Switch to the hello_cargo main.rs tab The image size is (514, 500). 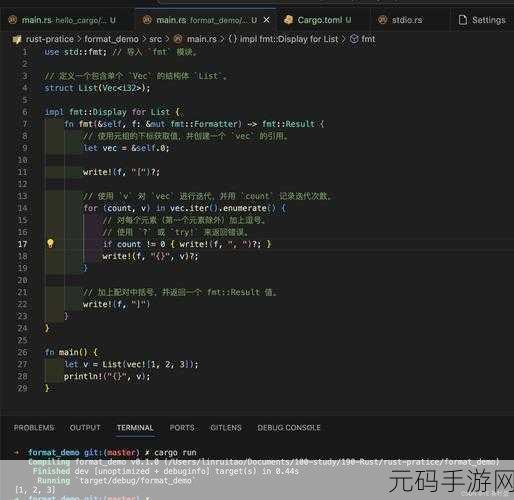coord(67,20)
